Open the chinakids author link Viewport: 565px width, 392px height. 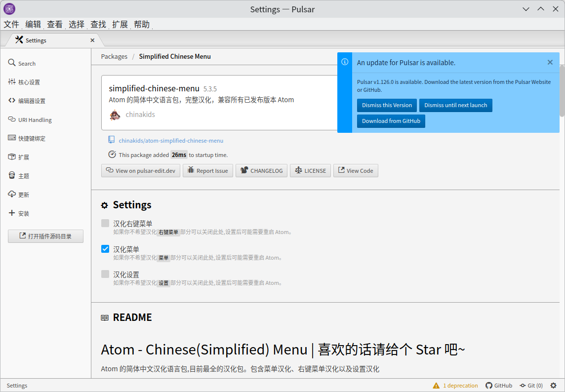click(x=140, y=115)
